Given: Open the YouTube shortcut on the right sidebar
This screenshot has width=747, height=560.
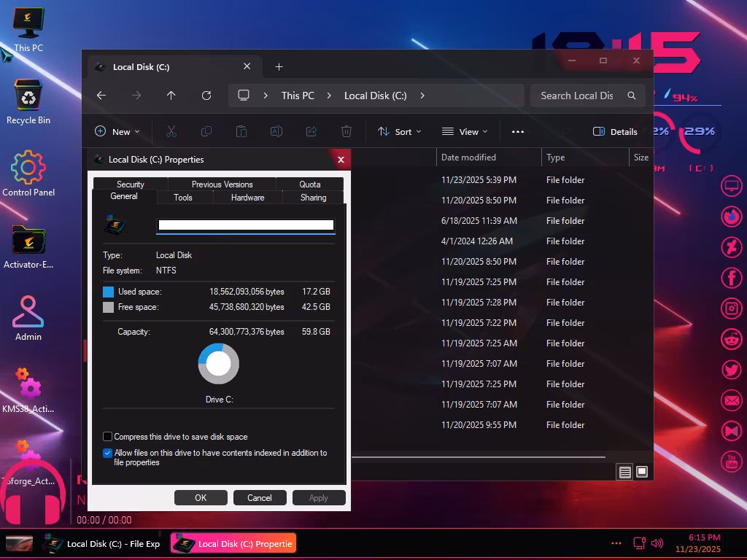Looking at the screenshot, I should [x=732, y=462].
